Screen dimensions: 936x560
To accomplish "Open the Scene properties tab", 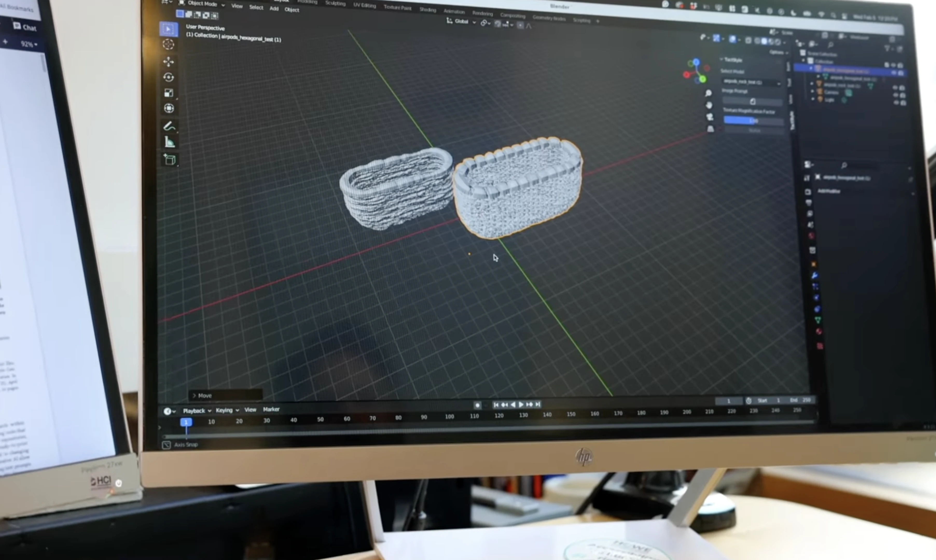I will 810,225.
